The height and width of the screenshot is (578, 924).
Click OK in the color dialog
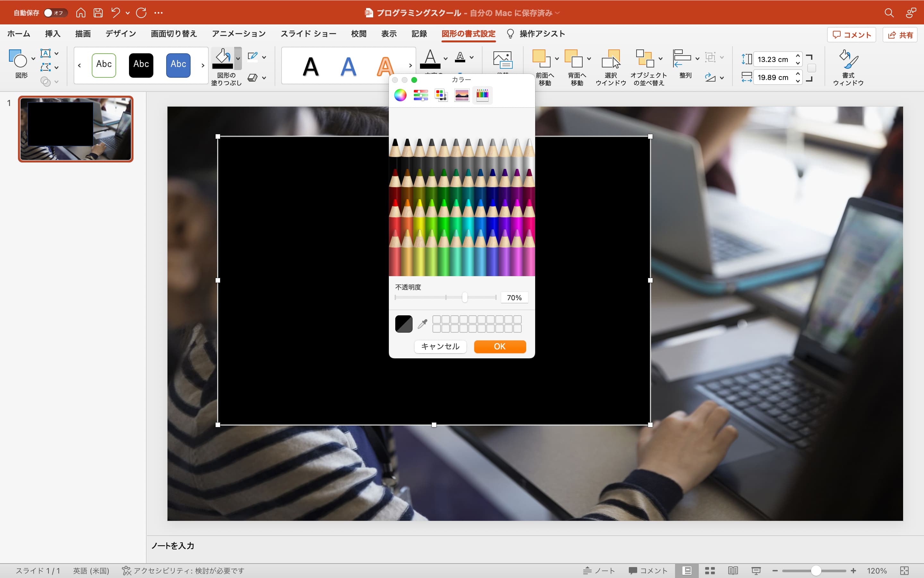point(500,346)
